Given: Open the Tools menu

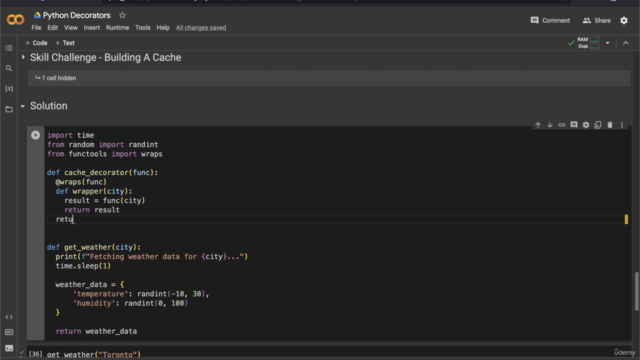Looking at the screenshot, I should [x=142, y=28].
